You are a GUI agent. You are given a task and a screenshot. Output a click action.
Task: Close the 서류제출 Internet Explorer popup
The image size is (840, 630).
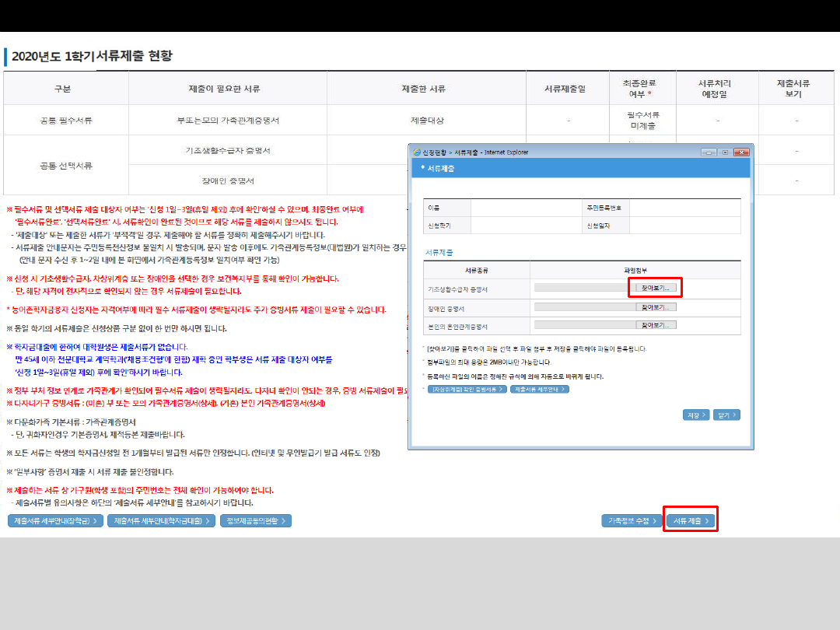tap(740, 151)
